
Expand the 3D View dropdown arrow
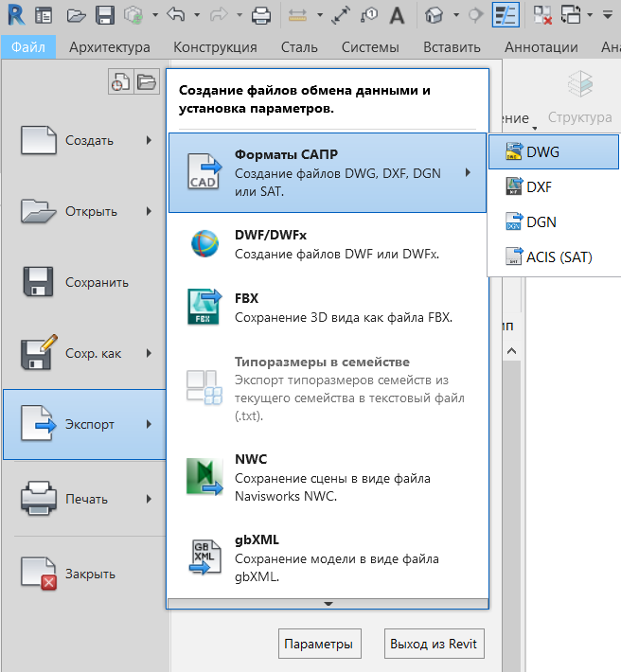pos(456,15)
